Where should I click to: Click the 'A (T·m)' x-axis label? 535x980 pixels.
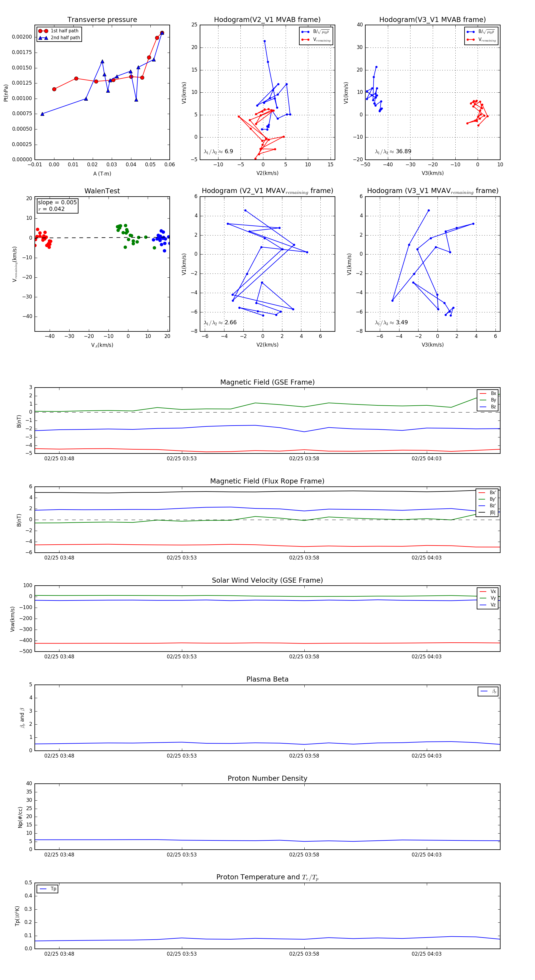coord(102,174)
